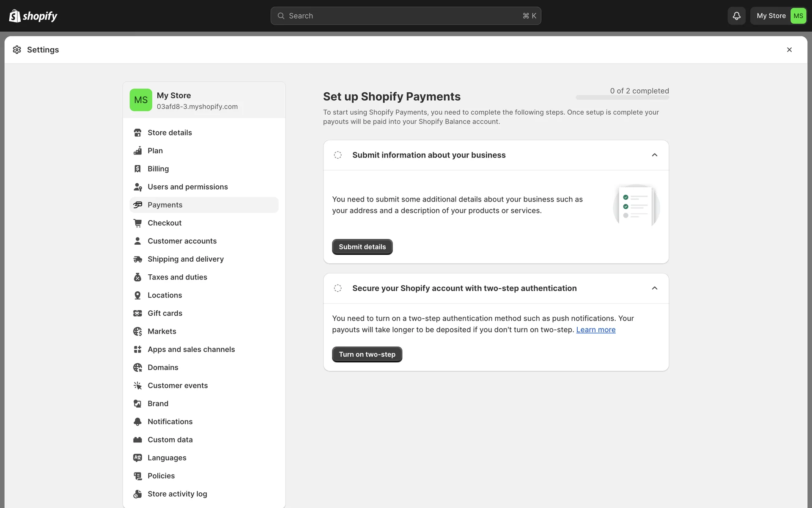Collapse the two-step authentication section
Screen dimensions: 812x508
(x=654, y=288)
